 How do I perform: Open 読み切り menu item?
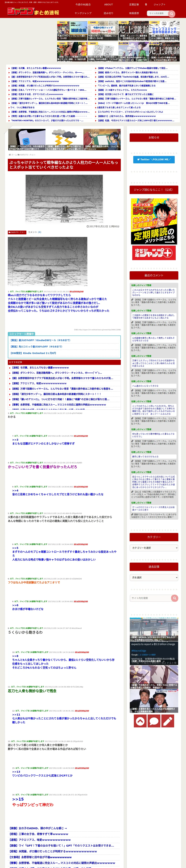[109, 13]
